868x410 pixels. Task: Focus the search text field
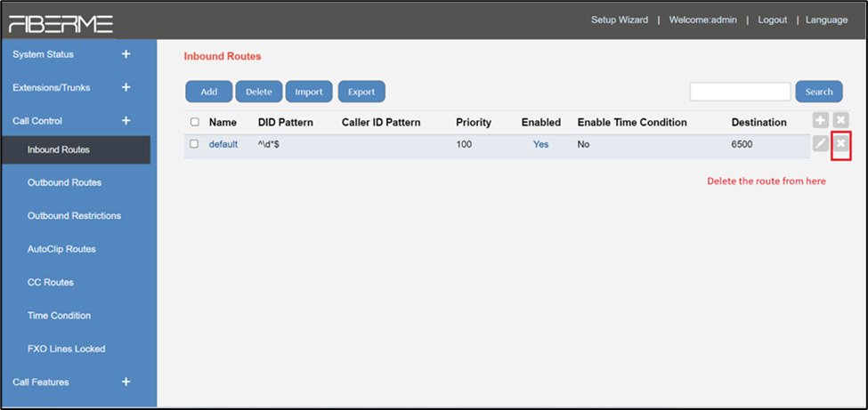tap(740, 92)
